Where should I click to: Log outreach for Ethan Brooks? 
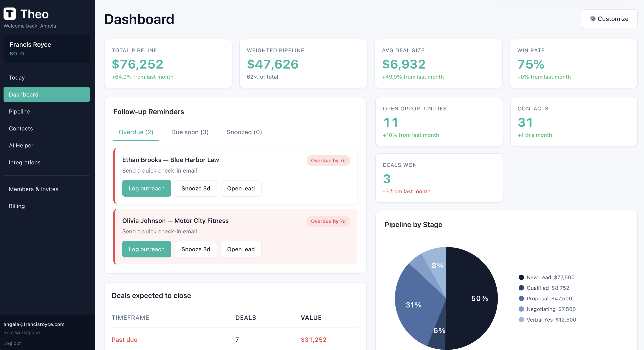pyautogui.click(x=146, y=188)
